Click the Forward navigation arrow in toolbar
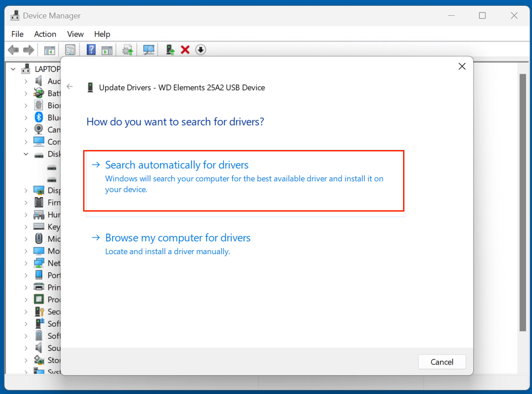Screen dimensions: 532x394 click(x=28, y=49)
